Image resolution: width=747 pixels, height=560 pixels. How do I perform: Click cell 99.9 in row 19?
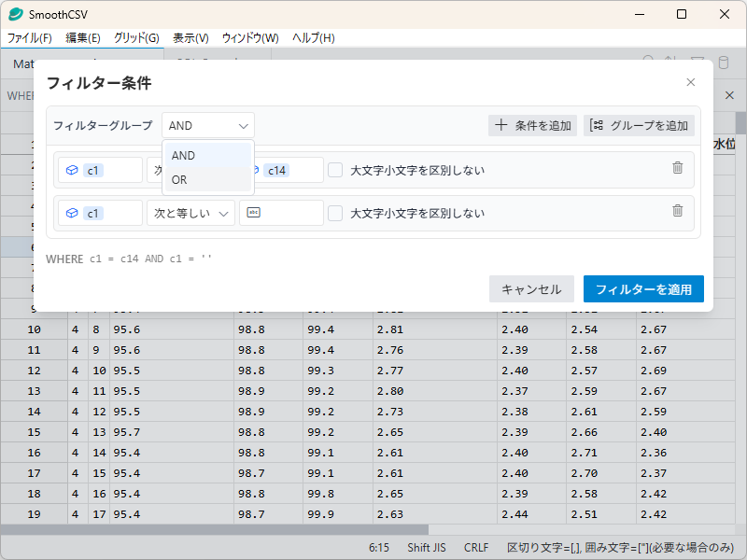point(338,514)
